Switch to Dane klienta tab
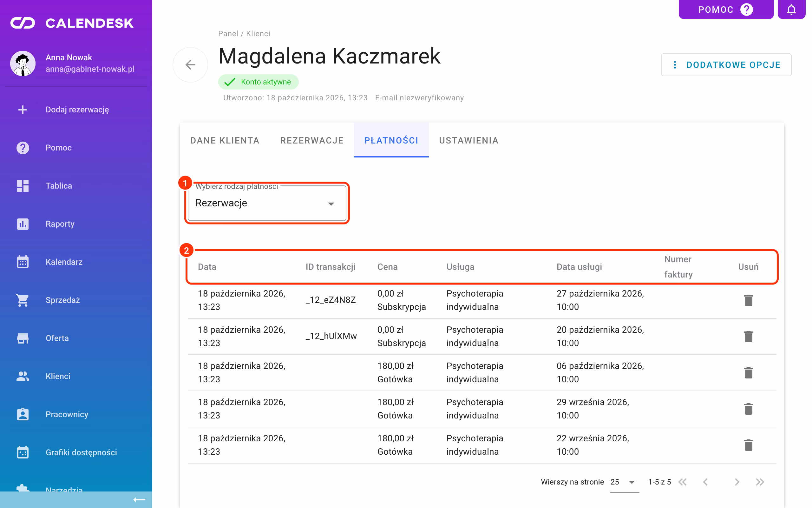Image resolution: width=812 pixels, height=508 pixels. 225,140
